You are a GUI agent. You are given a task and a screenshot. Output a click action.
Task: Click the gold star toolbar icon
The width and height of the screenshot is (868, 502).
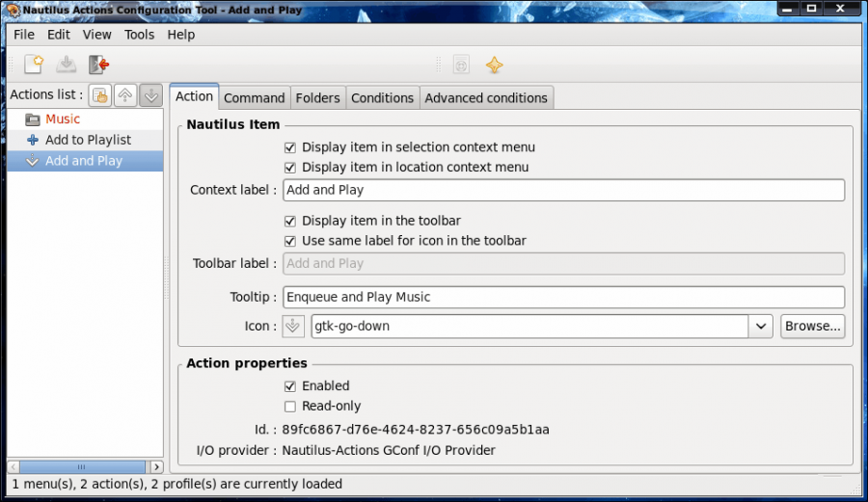tap(494, 65)
